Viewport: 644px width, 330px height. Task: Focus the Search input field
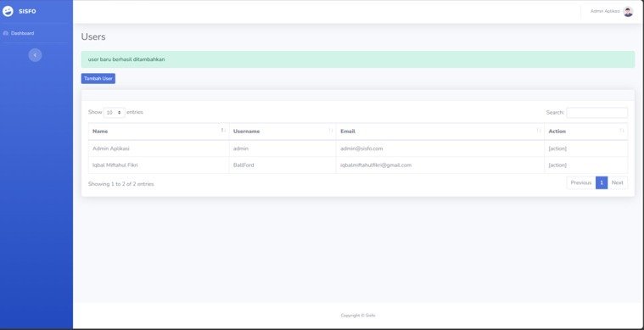point(596,113)
